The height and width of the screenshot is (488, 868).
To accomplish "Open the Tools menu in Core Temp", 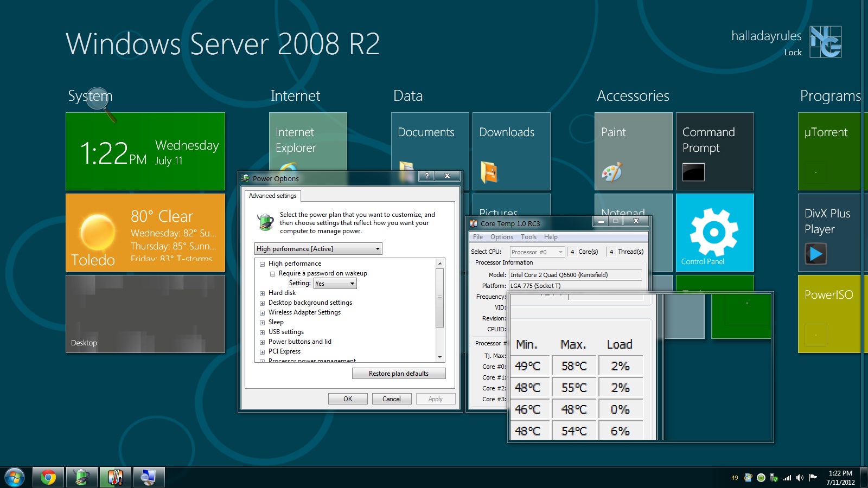I will coord(529,237).
